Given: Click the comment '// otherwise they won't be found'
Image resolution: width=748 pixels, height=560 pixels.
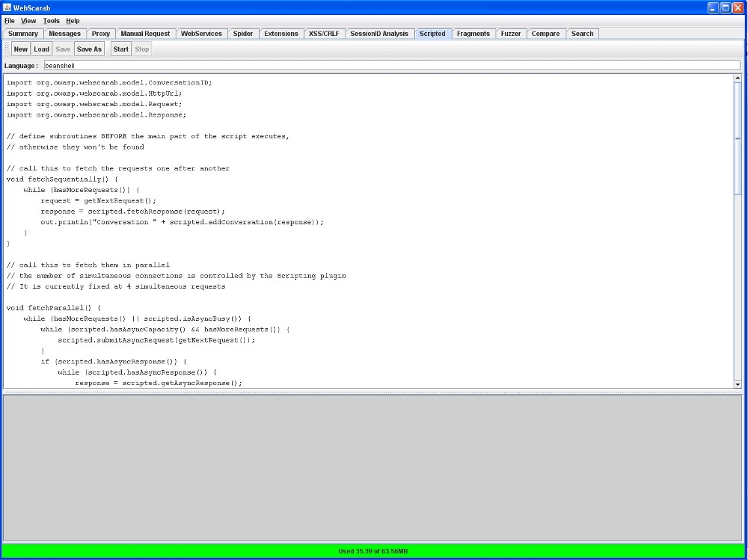Looking at the screenshot, I should 75,147.
